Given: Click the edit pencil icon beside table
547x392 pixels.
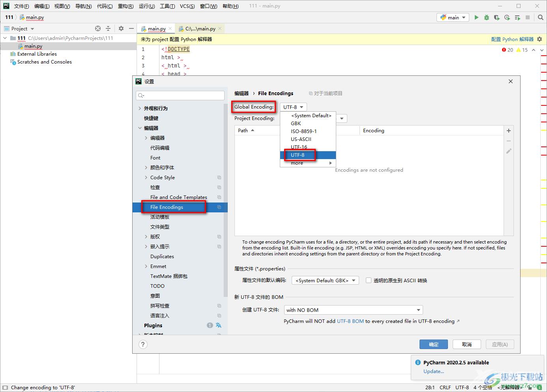Looking at the screenshot, I should tap(509, 151).
